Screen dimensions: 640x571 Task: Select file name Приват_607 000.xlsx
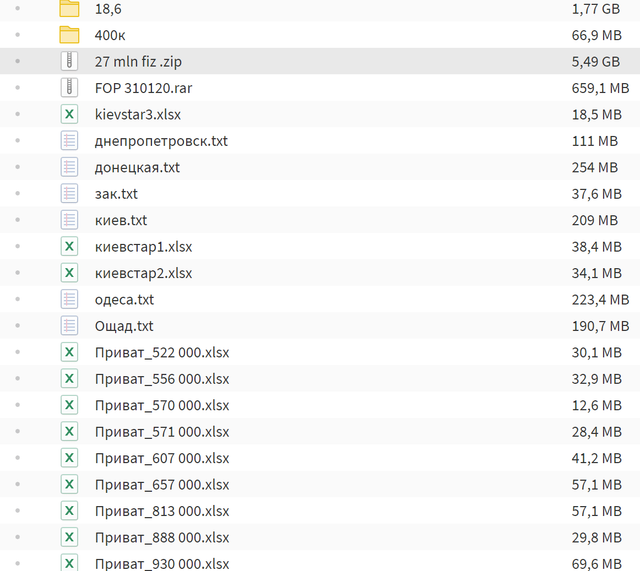tap(162, 458)
